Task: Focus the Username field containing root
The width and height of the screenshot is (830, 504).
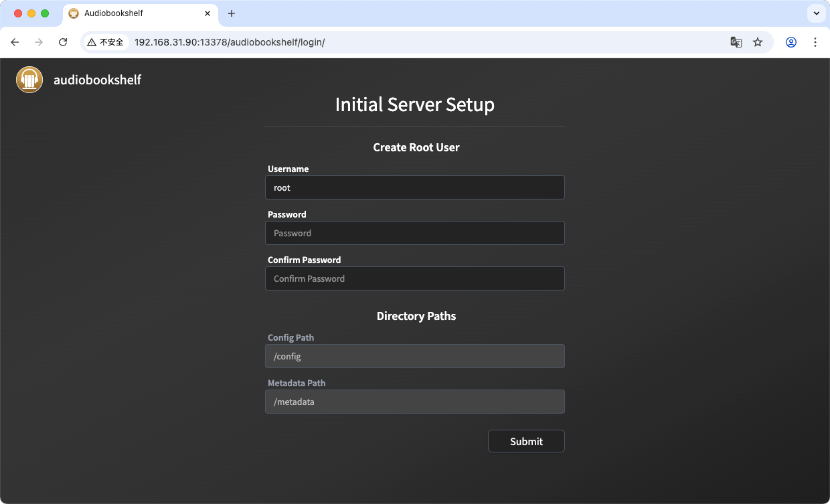Action: [414, 187]
